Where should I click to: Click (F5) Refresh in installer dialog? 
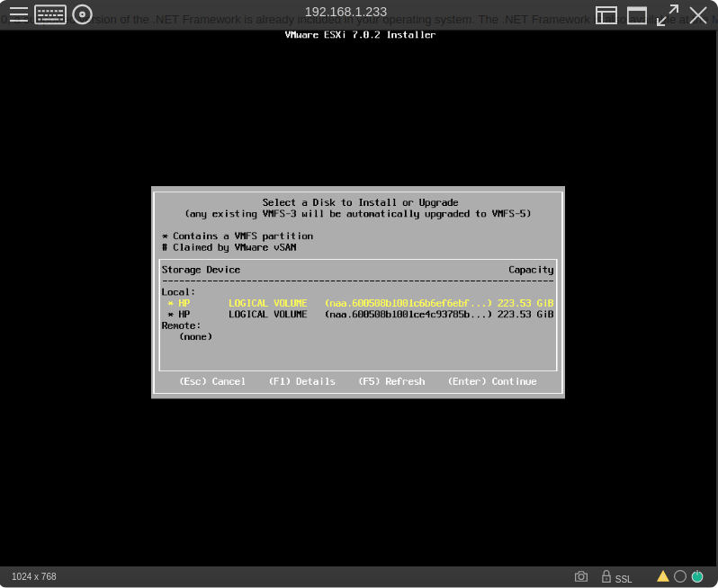tap(391, 382)
